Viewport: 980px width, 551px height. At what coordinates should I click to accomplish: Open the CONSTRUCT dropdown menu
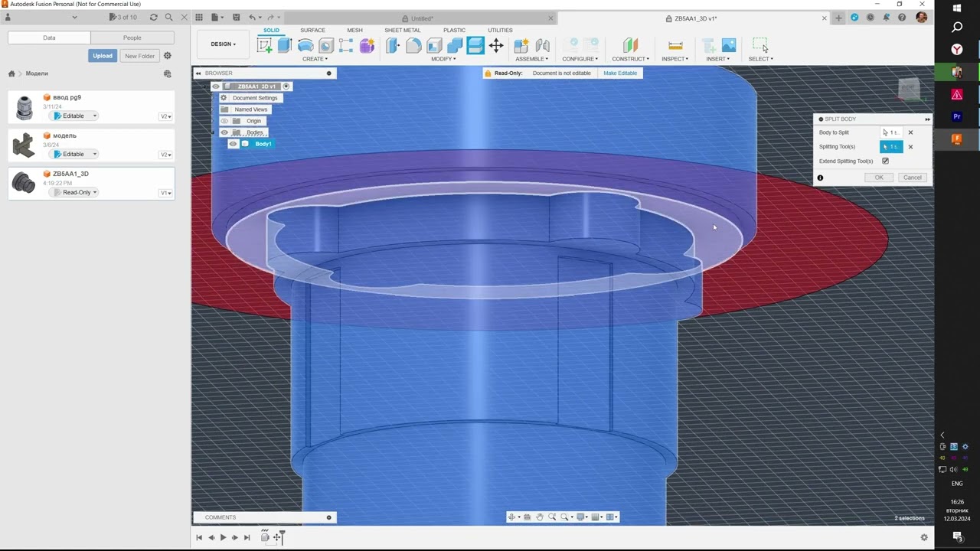click(631, 59)
